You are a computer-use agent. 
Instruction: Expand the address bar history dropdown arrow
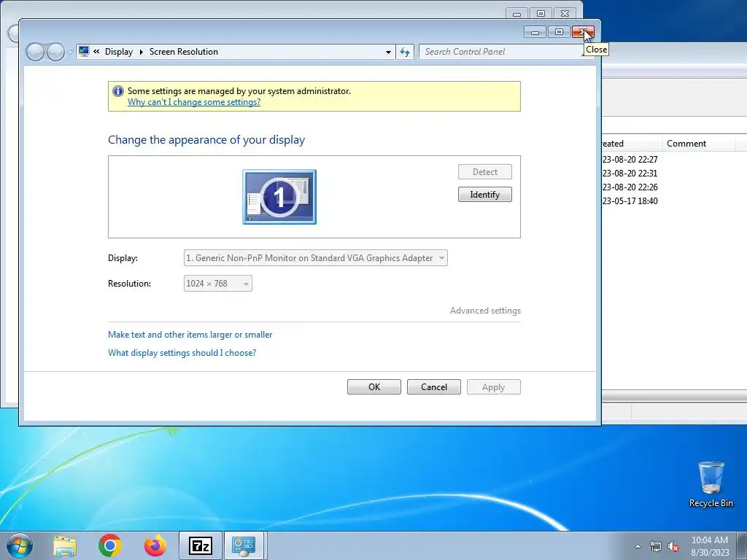click(x=388, y=52)
